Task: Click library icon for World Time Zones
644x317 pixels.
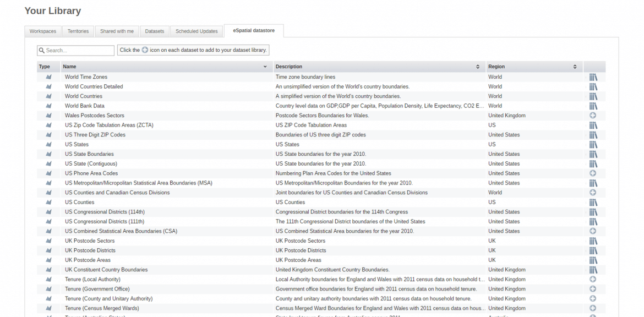Action: (x=593, y=77)
